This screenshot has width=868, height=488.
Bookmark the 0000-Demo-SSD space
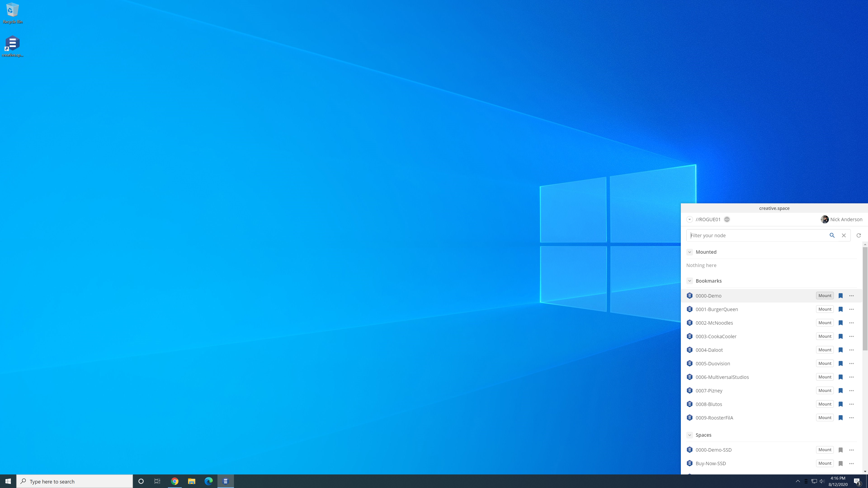[840, 450]
